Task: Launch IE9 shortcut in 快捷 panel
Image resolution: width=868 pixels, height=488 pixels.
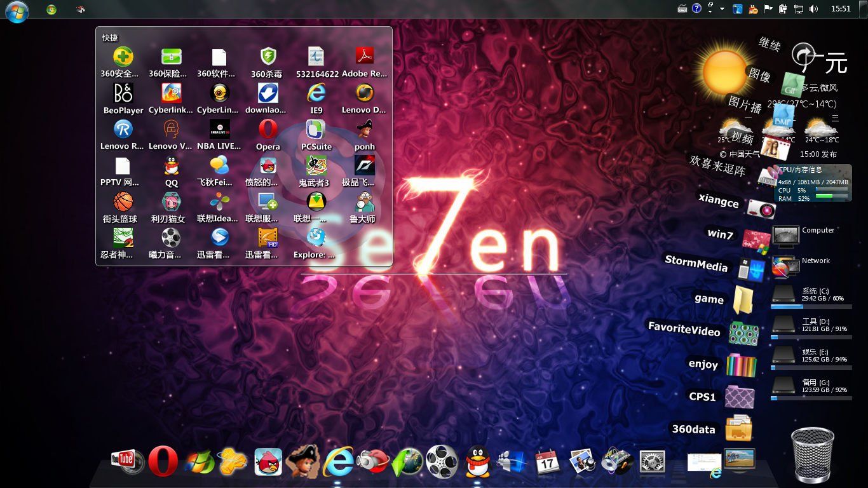Action: pyautogui.click(x=316, y=98)
